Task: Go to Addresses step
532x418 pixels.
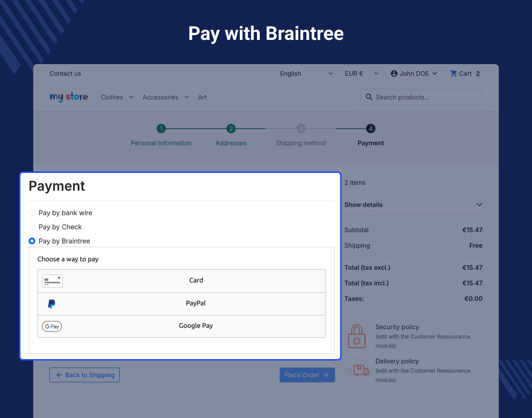Action: coord(231,143)
